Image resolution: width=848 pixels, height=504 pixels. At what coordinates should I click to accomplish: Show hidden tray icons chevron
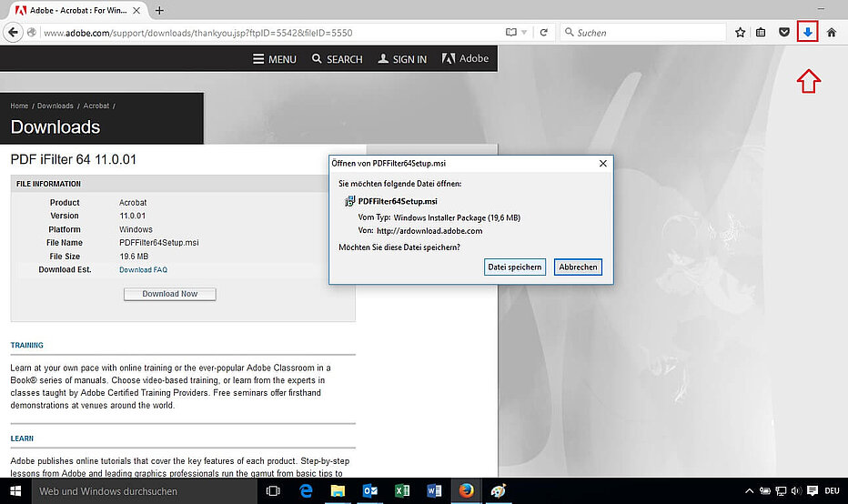[x=749, y=491]
